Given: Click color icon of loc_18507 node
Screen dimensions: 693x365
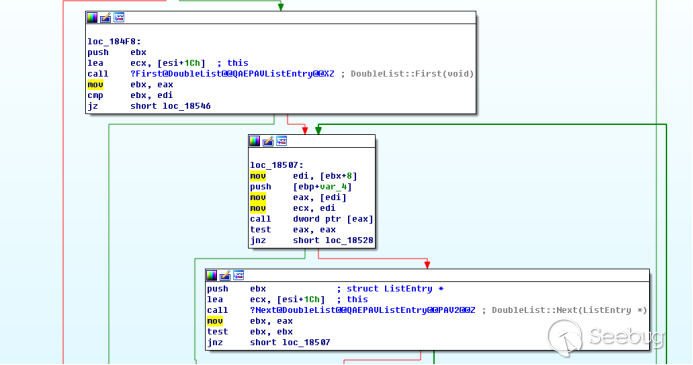Looking at the screenshot, I should pos(255,141).
